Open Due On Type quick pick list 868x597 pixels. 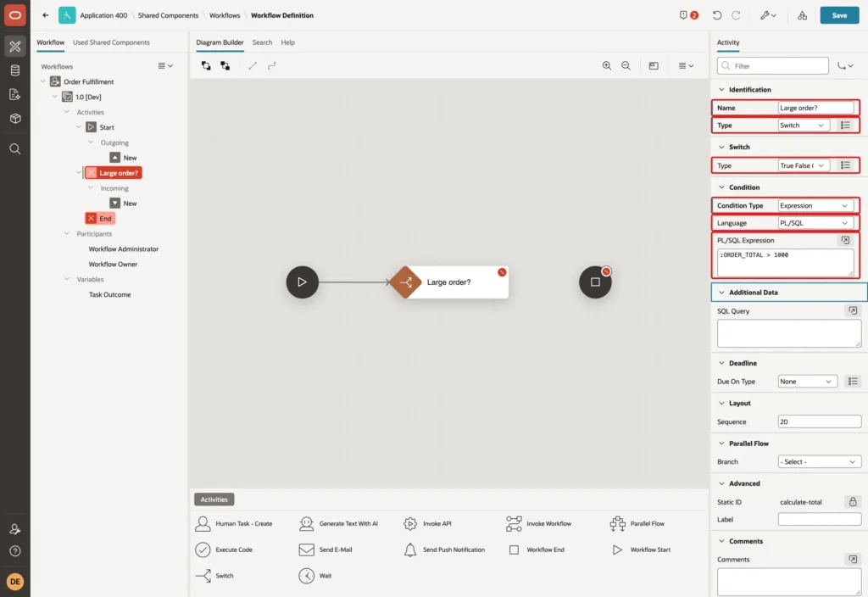tap(853, 381)
